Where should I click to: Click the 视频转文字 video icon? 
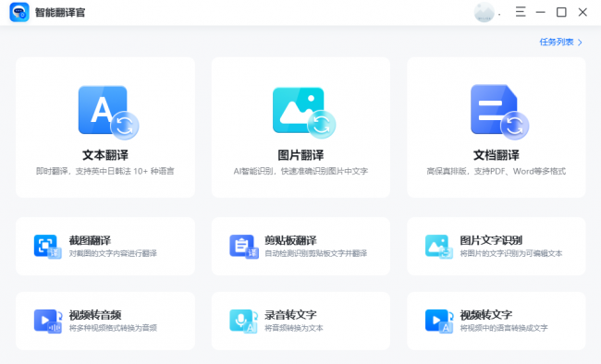439,321
